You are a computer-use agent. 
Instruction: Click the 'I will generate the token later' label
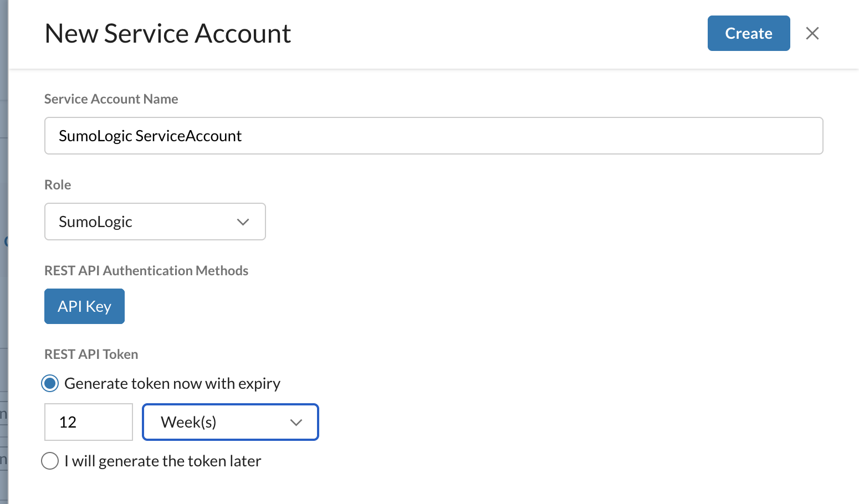pyautogui.click(x=162, y=461)
